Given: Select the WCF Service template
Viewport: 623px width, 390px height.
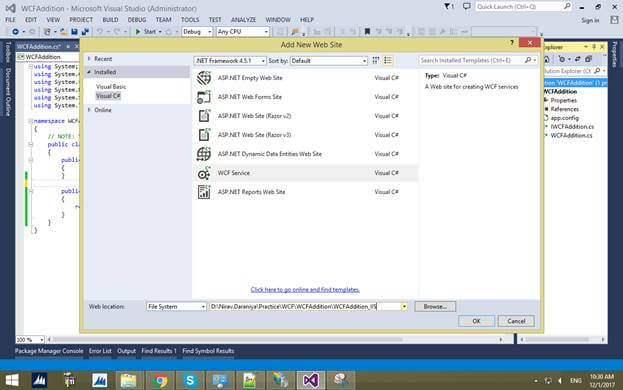Looking at the screenshot, I should [306, 173].
